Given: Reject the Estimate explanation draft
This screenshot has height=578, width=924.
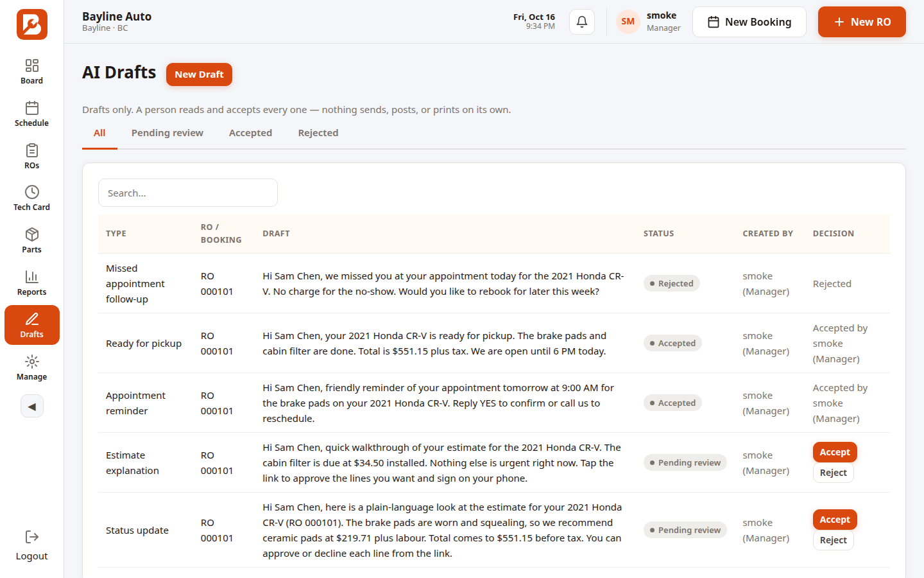Looking at the screenshot, I should pyautogui.click(x=834, y=473).
